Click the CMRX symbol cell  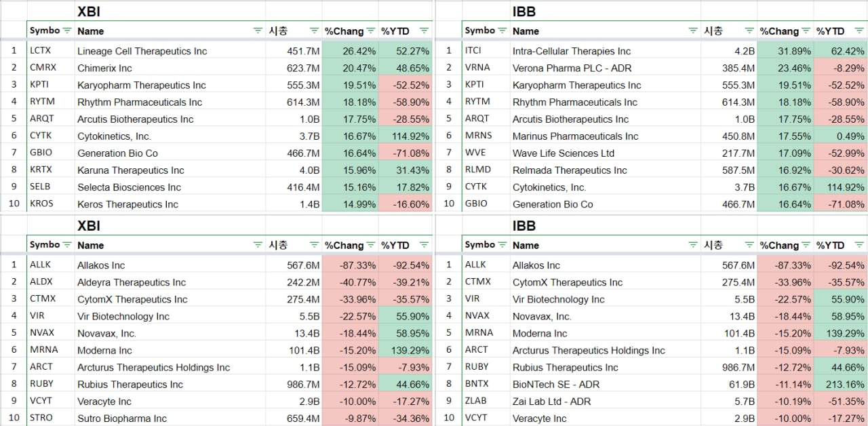click(x=51, y=68)
